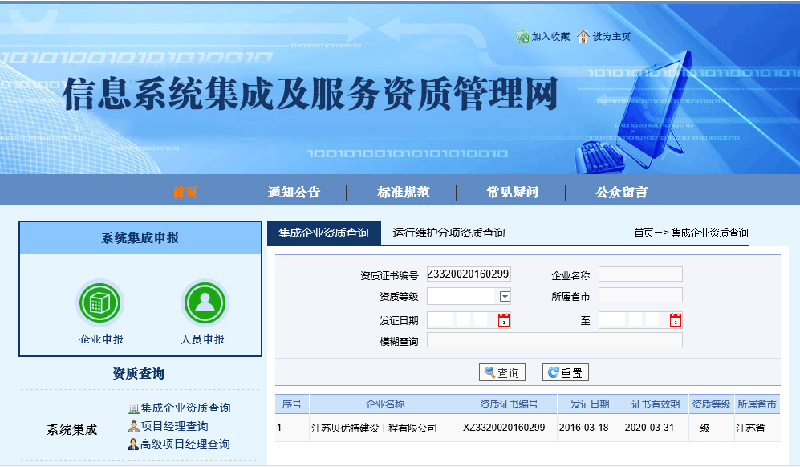Open the 通知公告 navigation menu item
Image resolution: width=800 pixels, height=467 pixels.
pos(294,192)
